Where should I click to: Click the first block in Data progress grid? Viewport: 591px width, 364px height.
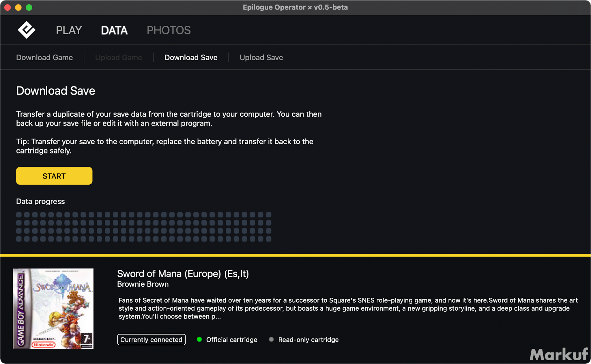coord(19,215)
